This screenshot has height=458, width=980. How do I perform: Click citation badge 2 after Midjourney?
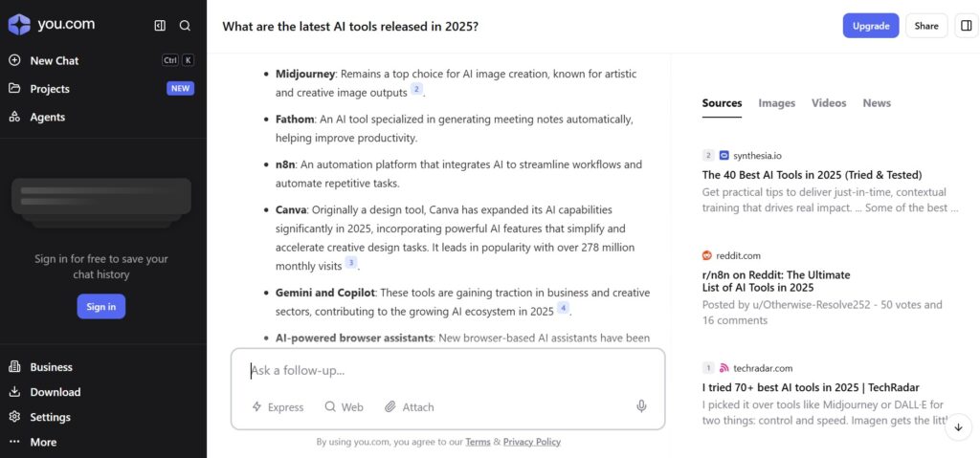pos(416,89)
